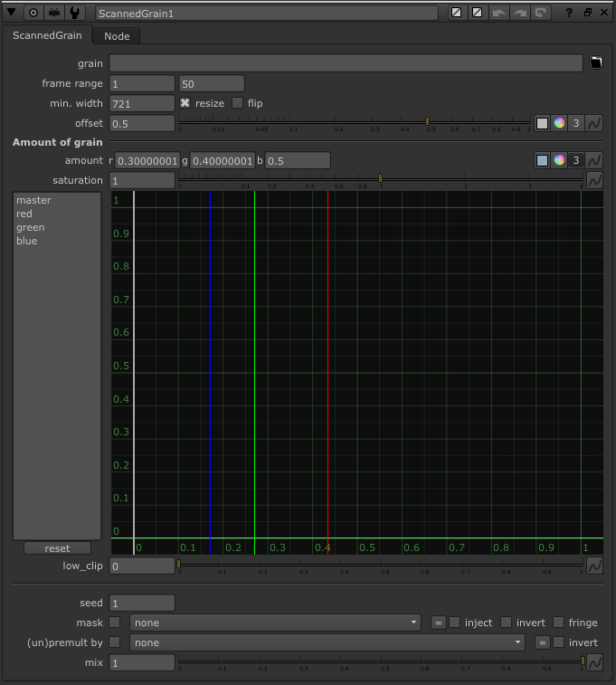
Task: Click the low_clip value field
Action: click(142, 566)
